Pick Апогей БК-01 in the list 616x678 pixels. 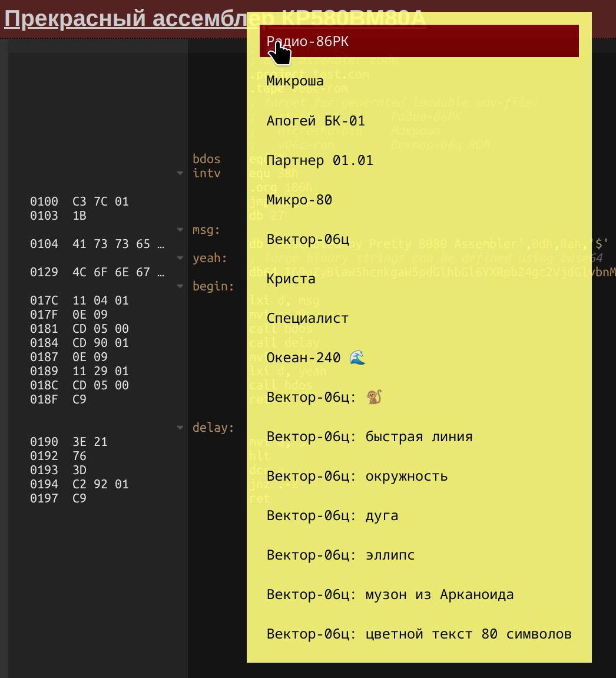(x=316, y=121)
